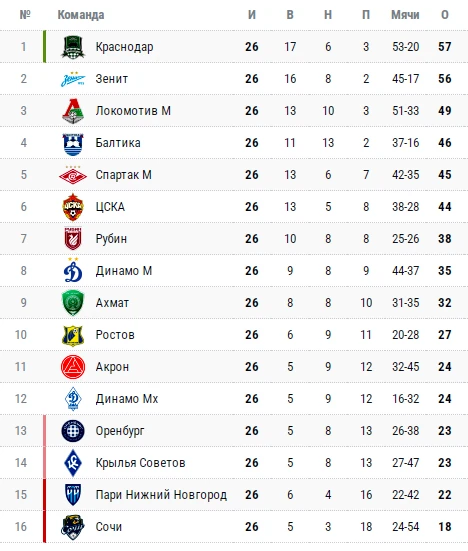Click the Мячи column header
Viewport: 468px width, 551px height.
coord(405,15)
